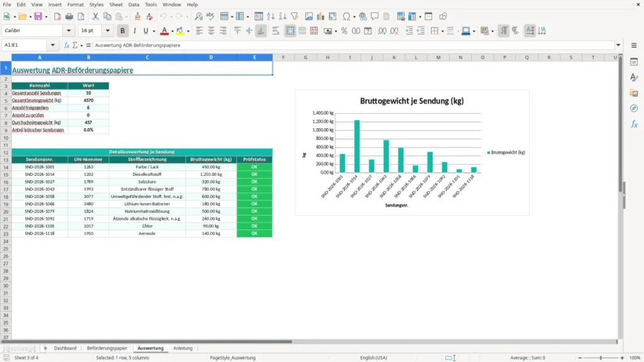The height and width of the screenshot is (362, 644).
Task: Click the AutoFilter funnel icon
Action: click(x=294, y=16)
